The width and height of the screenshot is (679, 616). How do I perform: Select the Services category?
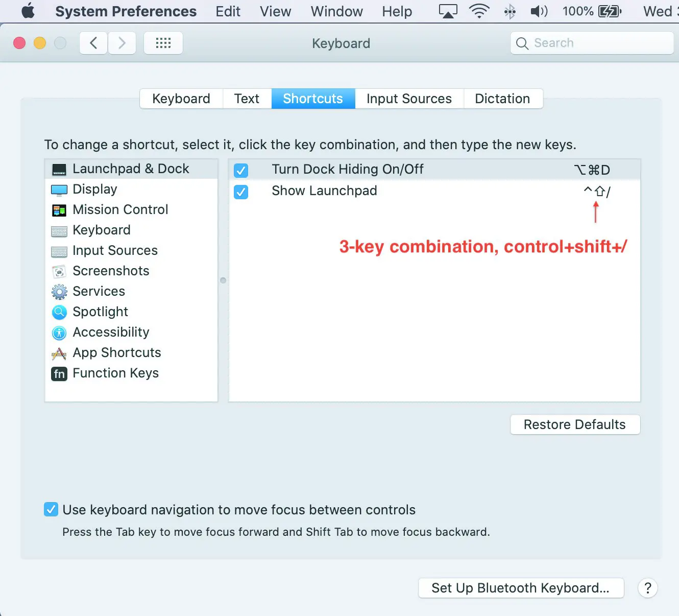(132, 292)
